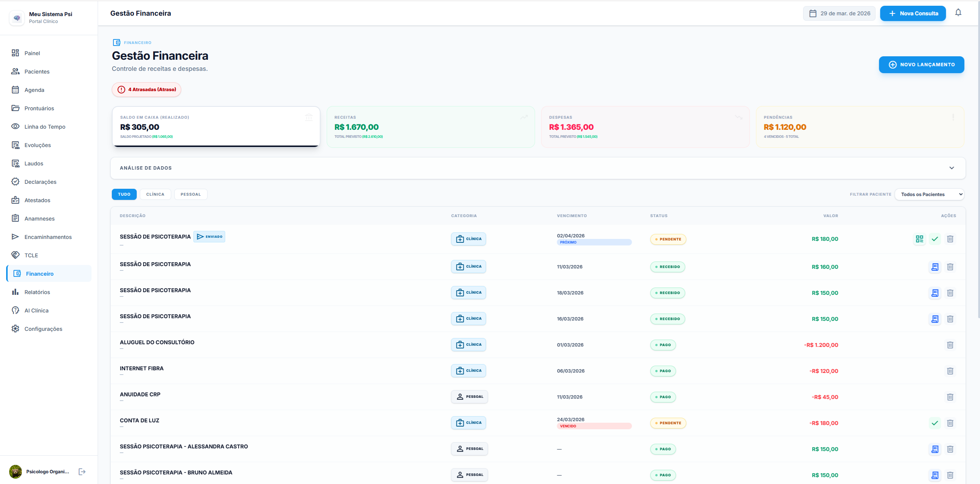This screenshot has height=484, width=980.
Task: Open Declarações in the sidebar
Action: 49,182
